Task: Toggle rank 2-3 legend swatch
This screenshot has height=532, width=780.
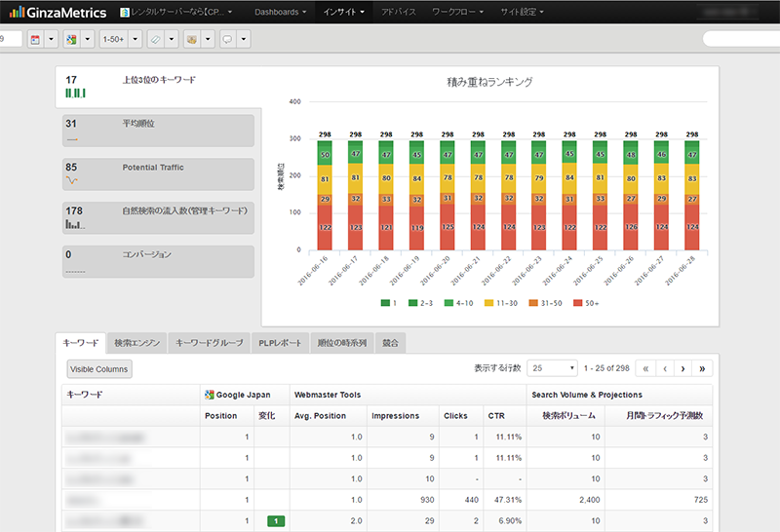Action: click(412, 303)
